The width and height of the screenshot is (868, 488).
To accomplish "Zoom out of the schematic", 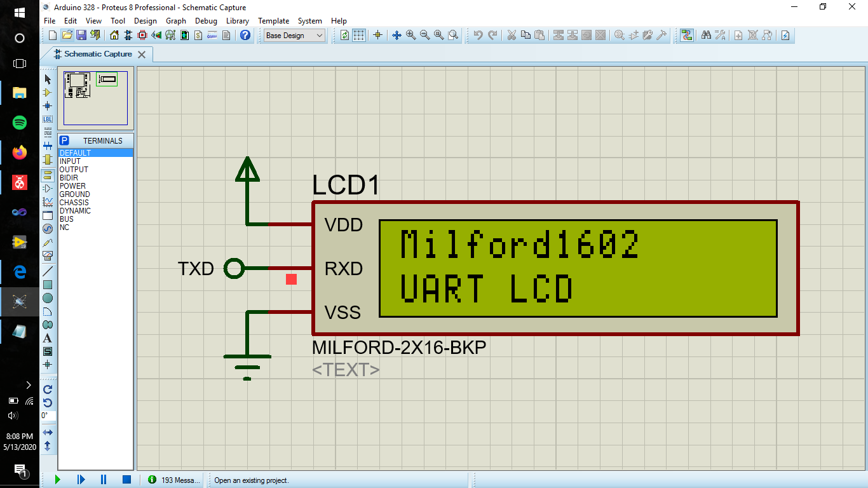I will pos(424,35).
